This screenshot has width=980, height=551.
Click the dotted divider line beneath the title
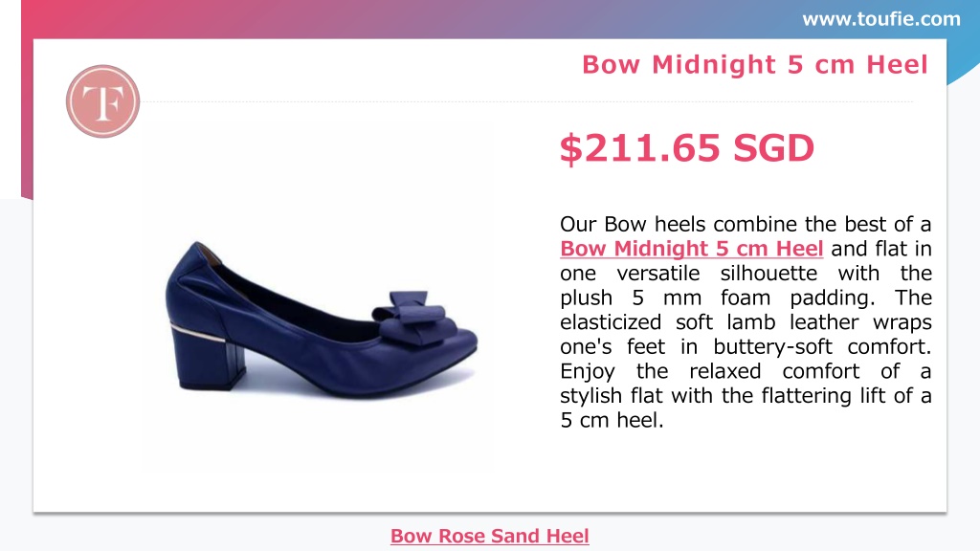coord(527,101)
